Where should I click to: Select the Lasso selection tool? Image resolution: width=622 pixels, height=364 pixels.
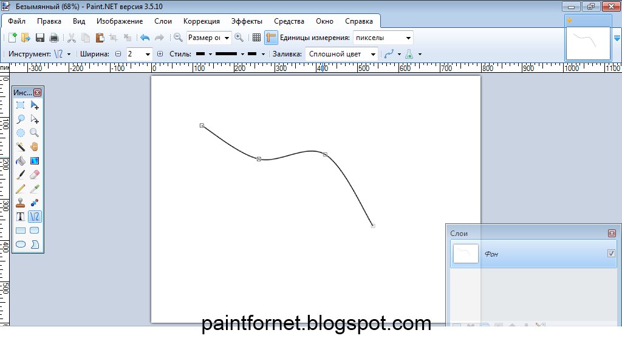coord(20,119)
